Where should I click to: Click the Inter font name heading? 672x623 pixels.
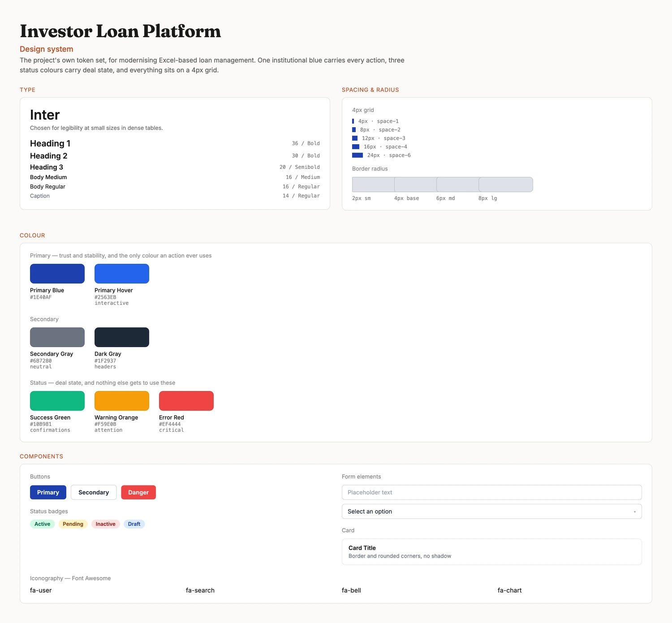[45, 115]
